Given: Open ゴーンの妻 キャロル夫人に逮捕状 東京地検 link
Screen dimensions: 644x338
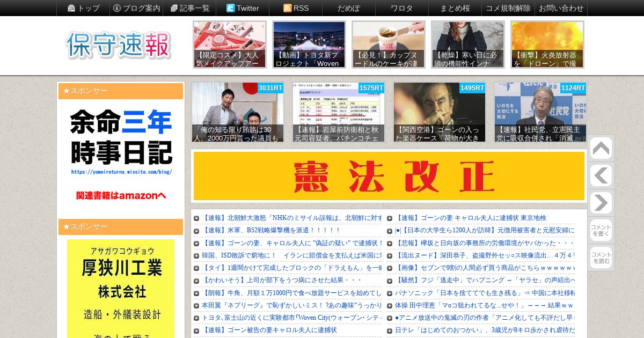Looking at the screenshot, I should point(471,218).
